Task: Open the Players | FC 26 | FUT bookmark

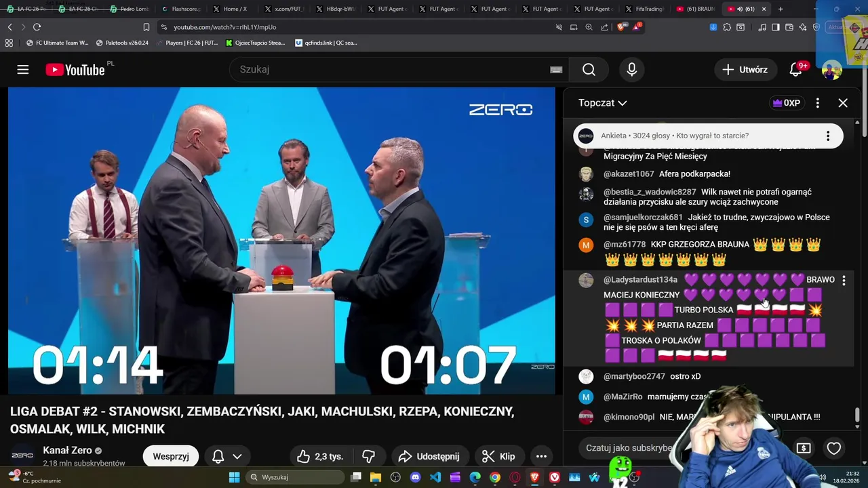Action: (186, 43)
